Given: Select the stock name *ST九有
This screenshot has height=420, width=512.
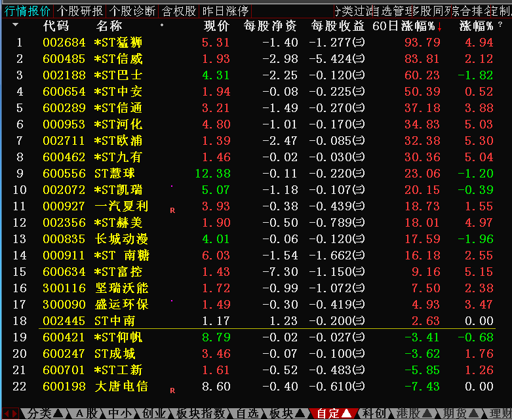Looking at the screenshot, I should point(118,157).
